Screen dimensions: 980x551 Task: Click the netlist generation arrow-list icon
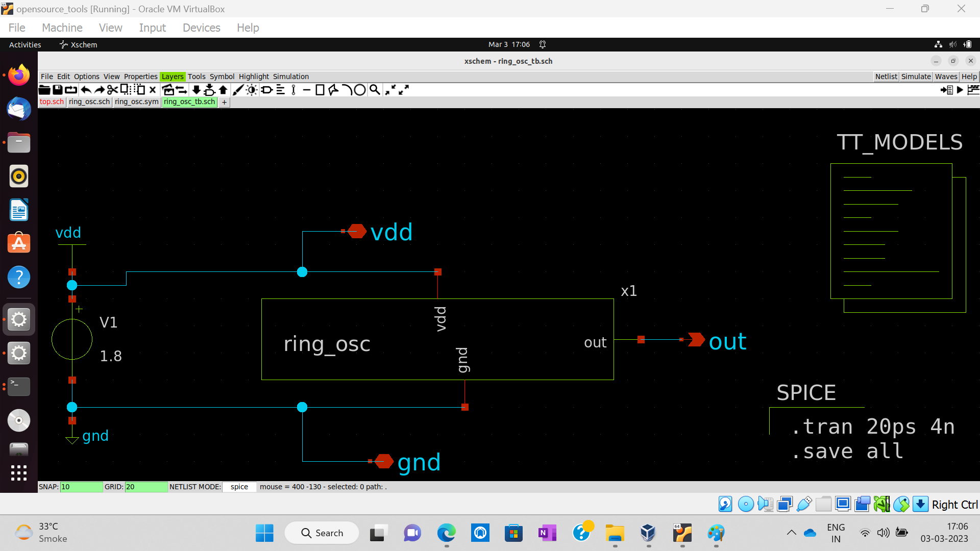(x=946, y=90)
